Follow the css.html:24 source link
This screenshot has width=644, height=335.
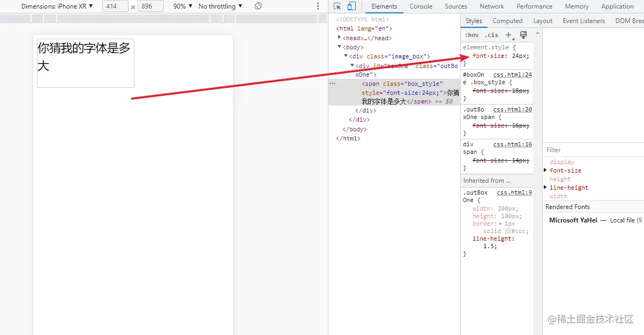pyautogui.click(x=513, y=75)
